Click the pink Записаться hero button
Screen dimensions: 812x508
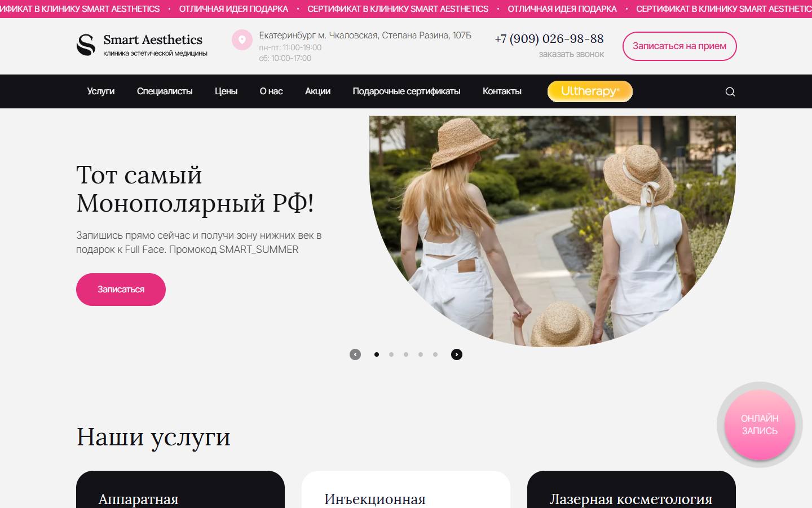point(121,290)
